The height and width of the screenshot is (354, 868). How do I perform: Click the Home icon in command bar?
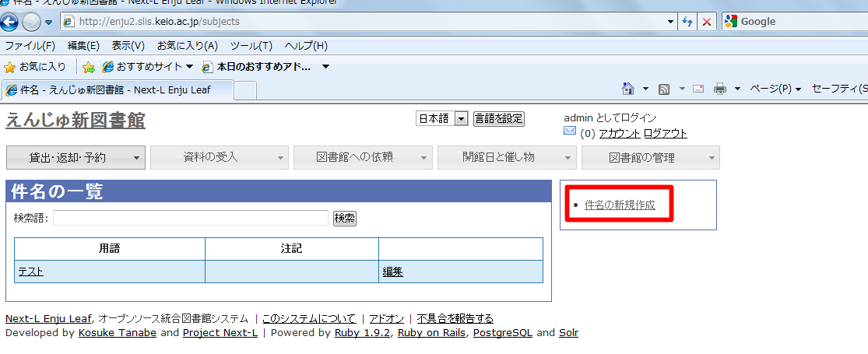[x=628, y=89]
